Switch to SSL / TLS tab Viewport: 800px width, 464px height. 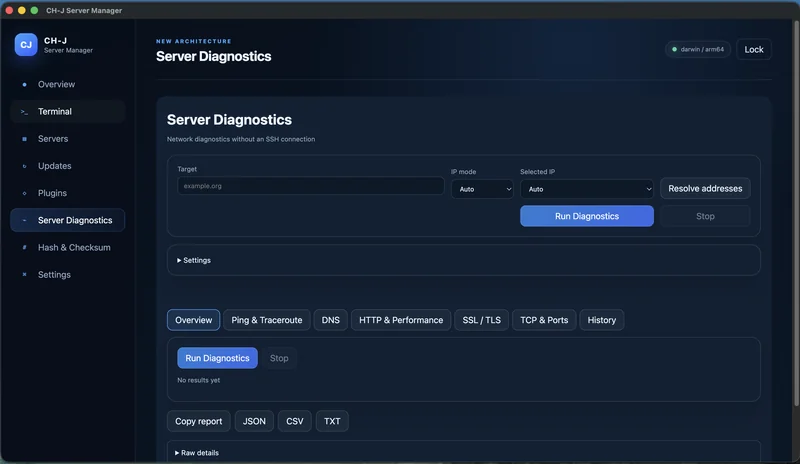pyautogui.click(x=482, y=320)
